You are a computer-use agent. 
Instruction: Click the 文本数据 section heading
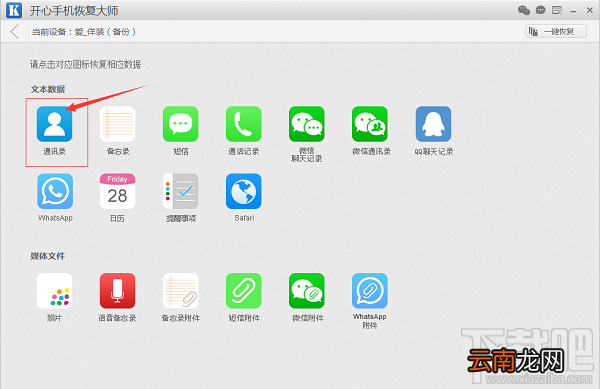tap(48, 89)
